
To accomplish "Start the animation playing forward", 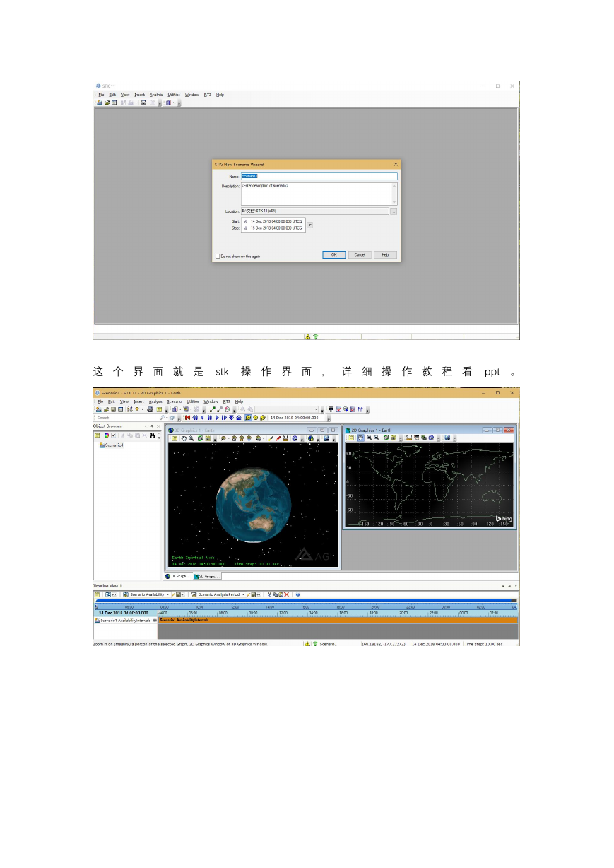I will click(217, 418).
